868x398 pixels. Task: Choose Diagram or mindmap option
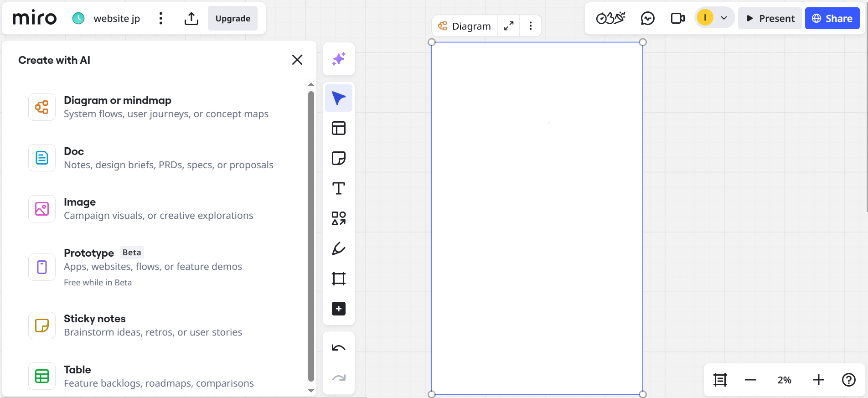155,107
